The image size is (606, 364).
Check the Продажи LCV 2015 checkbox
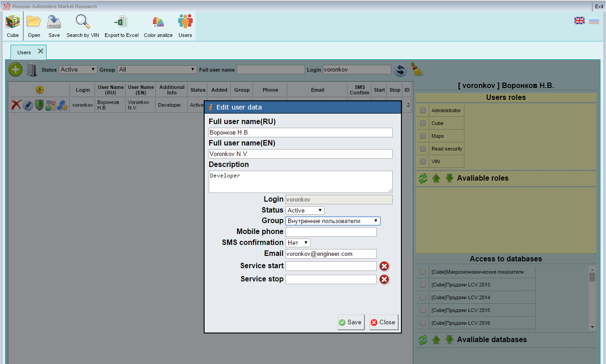[x=423, y=310]
